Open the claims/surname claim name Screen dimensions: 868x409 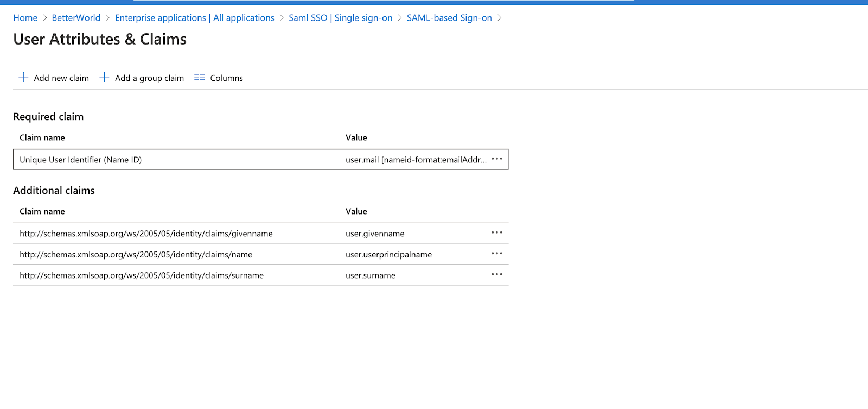click(142, 275)
